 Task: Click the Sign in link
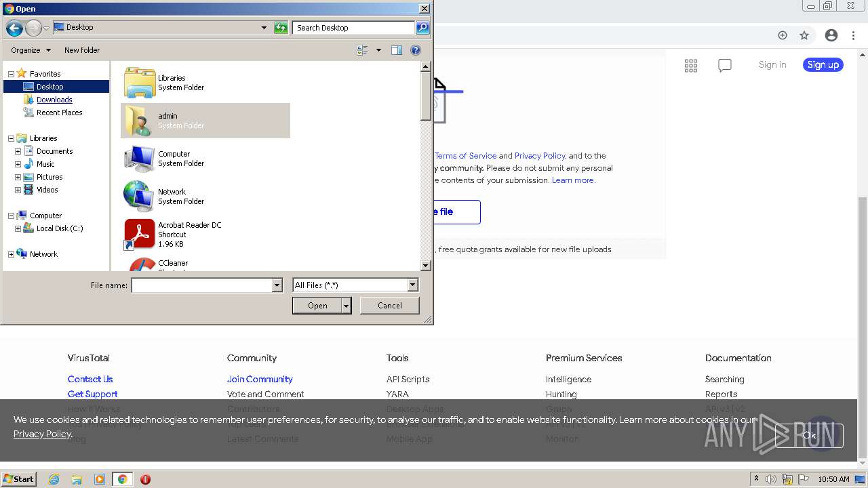772,65
